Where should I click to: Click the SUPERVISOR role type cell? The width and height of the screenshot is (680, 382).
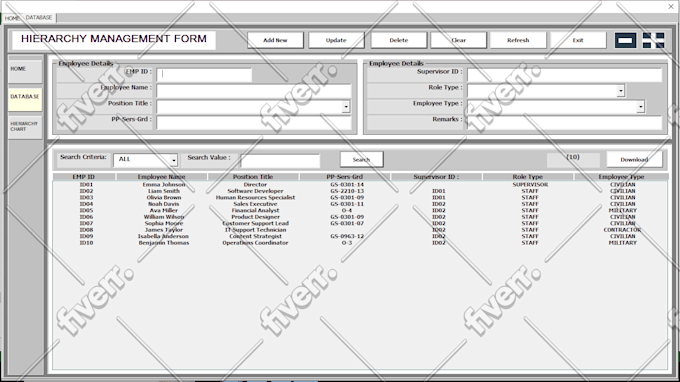530,185
